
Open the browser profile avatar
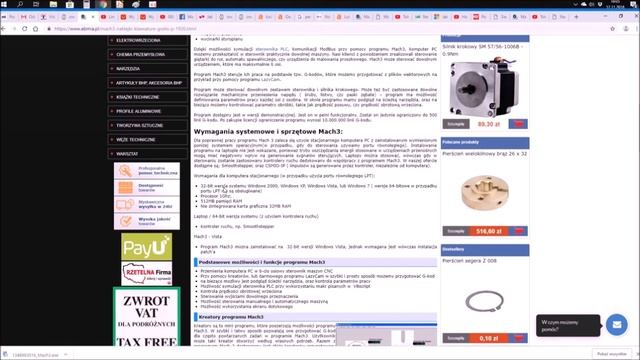626,29
